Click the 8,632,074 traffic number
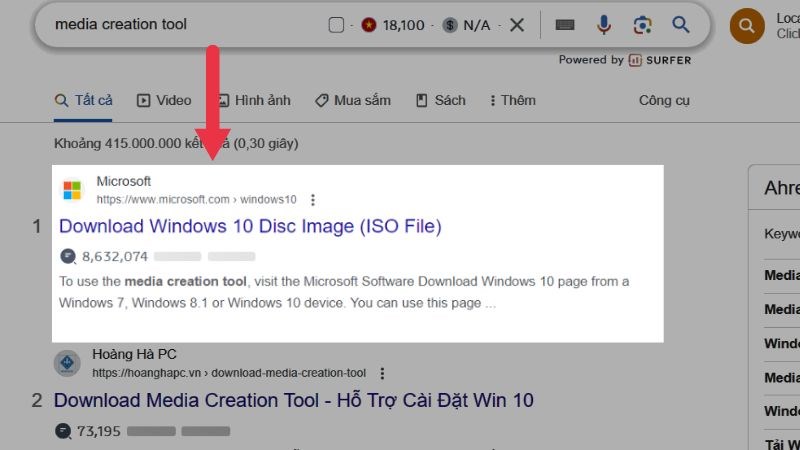 point(115,257)
